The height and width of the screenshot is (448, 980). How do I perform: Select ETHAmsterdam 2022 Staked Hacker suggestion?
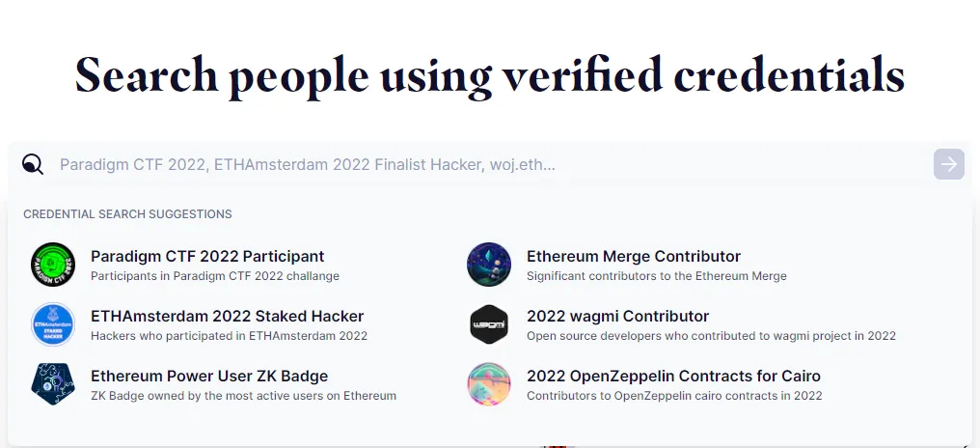tap(227, 317)
